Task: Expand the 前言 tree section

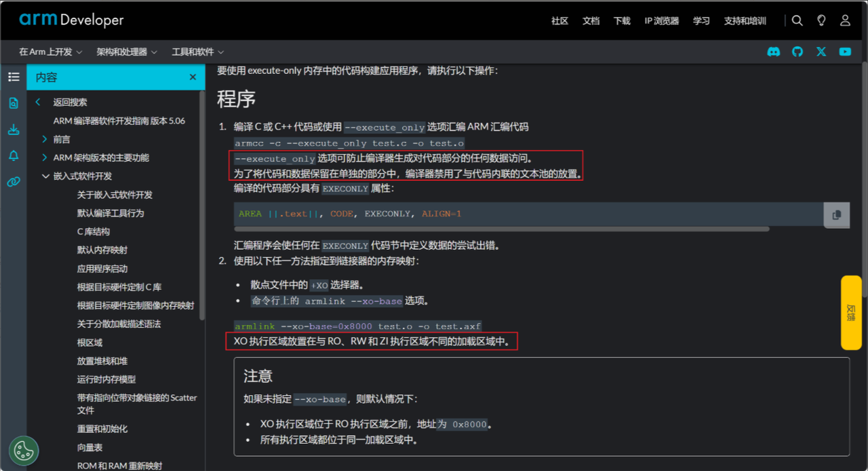Action: (x=45, y=139)
